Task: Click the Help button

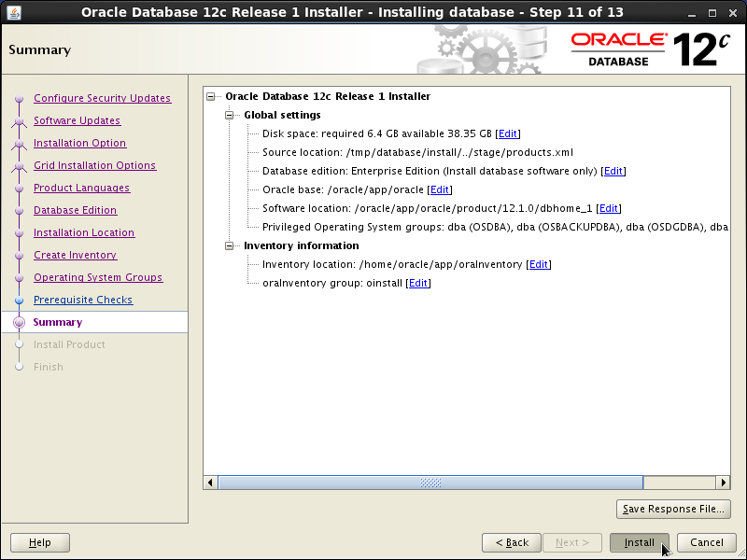Action: 40,542
